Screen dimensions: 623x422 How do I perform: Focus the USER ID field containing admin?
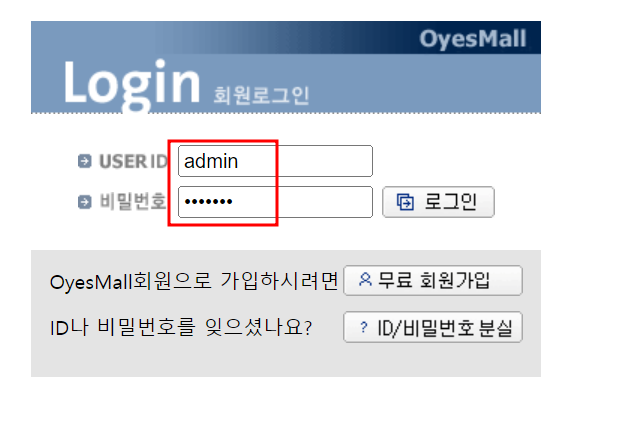275,161
